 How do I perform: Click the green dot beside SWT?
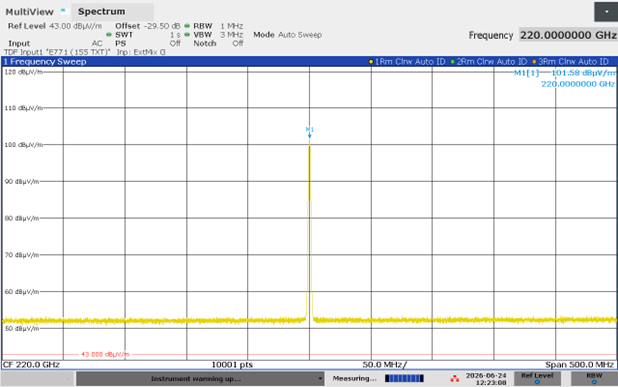coord(109,35)
